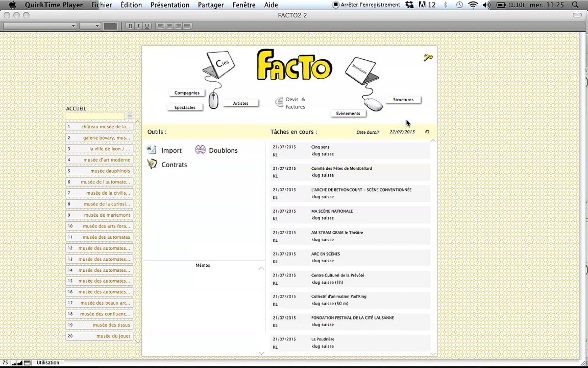
Task: Align text left in the toolbar
Action: 160,26
